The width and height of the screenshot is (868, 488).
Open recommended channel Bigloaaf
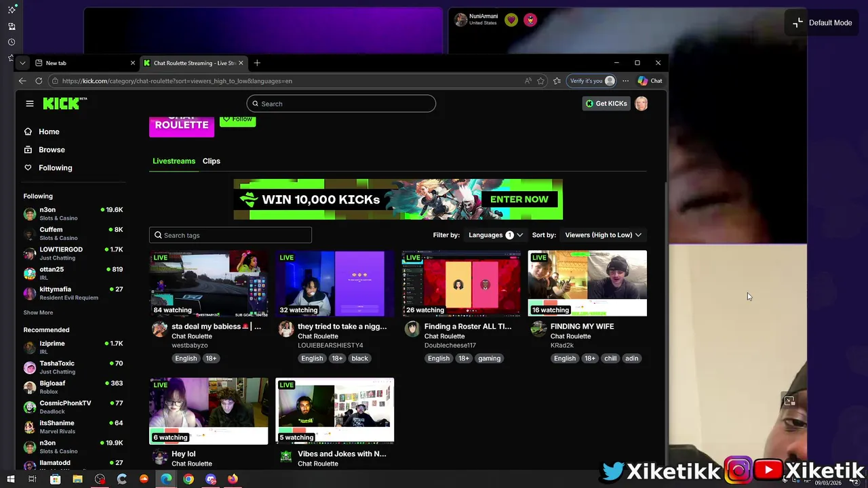(73, 387)
